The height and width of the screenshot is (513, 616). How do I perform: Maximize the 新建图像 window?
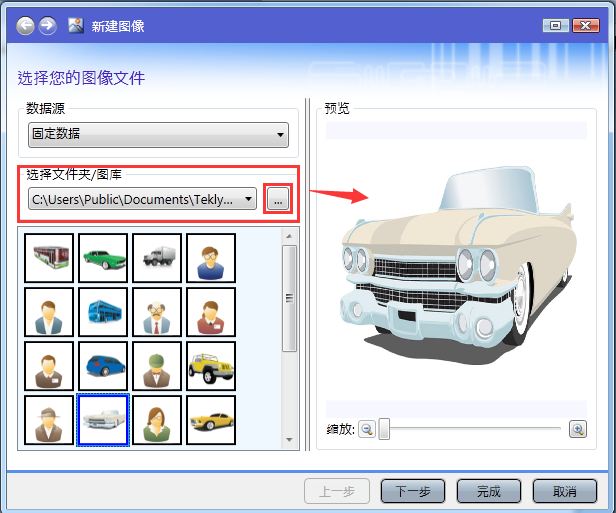coord(556,26)
